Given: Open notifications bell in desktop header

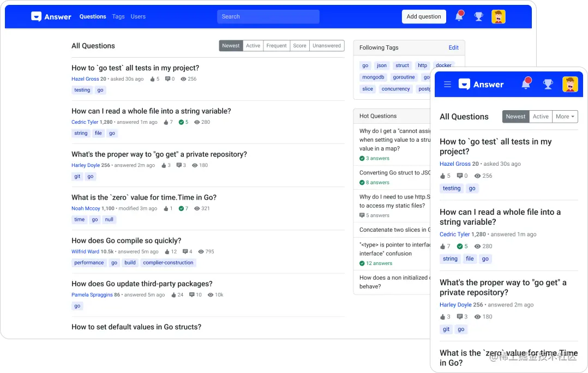Looking at the screenshot, I should pos(459,16).
